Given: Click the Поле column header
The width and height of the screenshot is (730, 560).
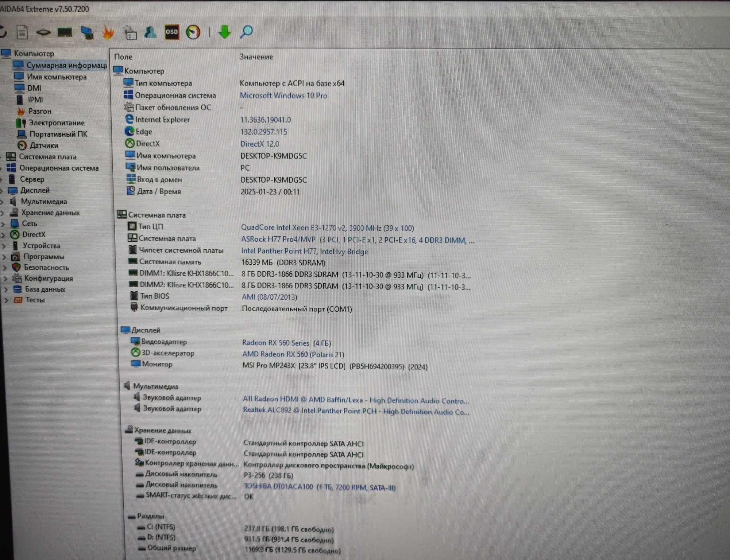Looking at the screenshot, I should pyautogui.click(x=123, y=57).
